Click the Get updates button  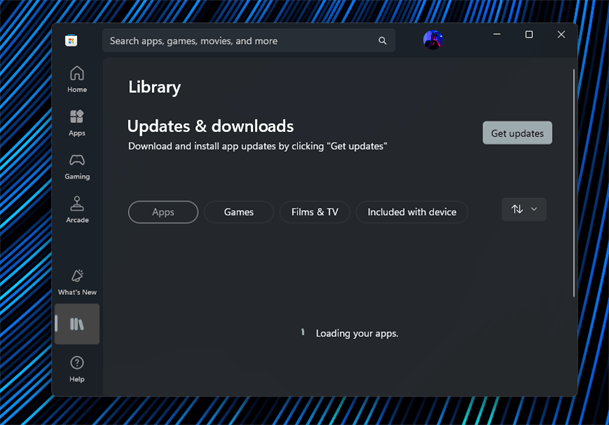click(x=517, y=133)
